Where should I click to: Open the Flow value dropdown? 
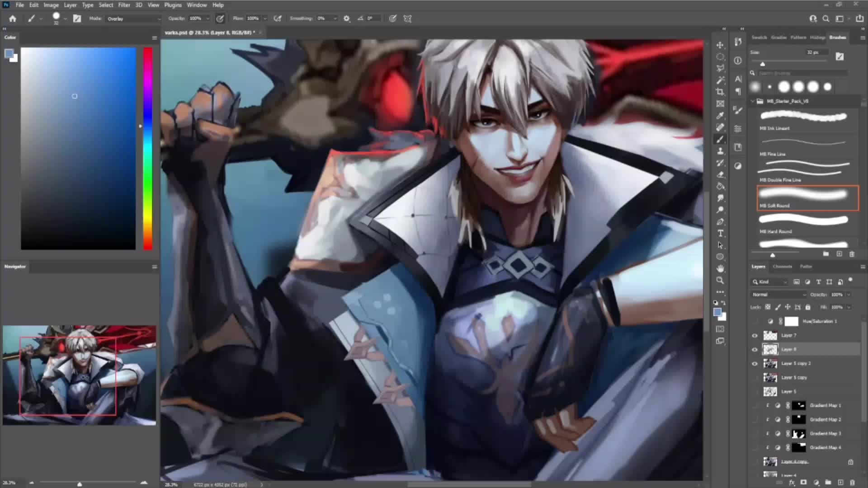pyautogui.click(x=265, y=19)
